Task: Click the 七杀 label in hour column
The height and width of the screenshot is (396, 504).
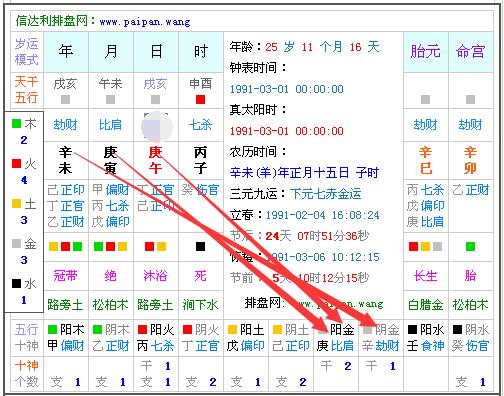Action: [200, 125]
